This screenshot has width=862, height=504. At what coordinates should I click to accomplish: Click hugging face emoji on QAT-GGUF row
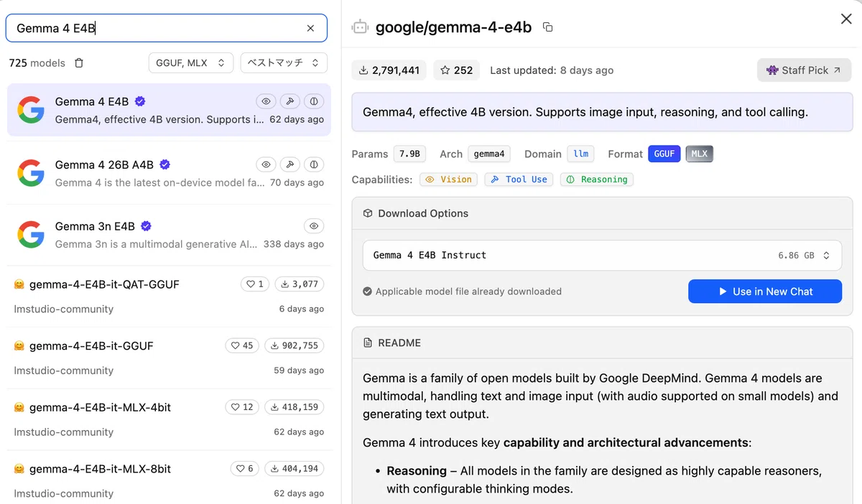pos(19,284)
